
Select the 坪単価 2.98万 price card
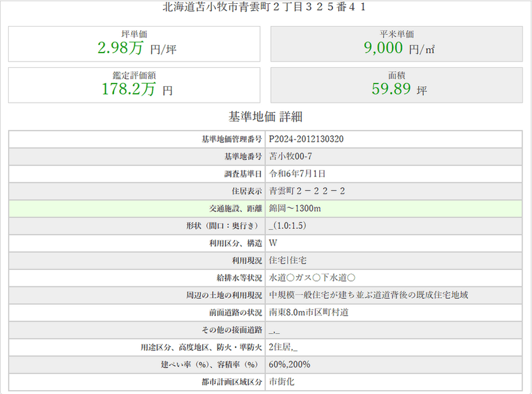coord(134,44)
